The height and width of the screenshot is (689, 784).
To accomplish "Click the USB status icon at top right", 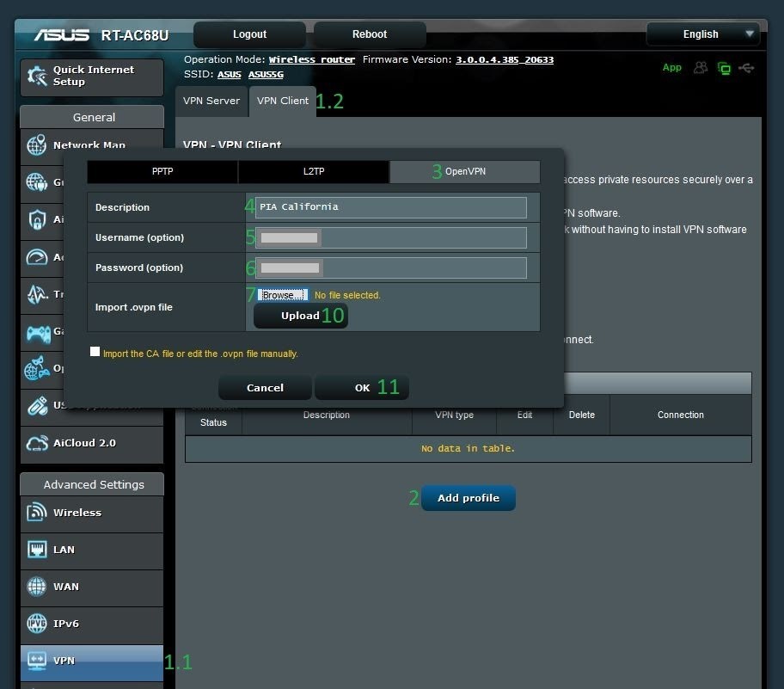I will (746, 68).
